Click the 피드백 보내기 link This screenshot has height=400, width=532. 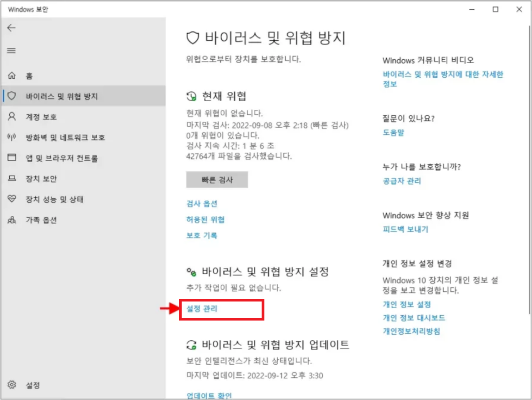(x=405, y=230)
